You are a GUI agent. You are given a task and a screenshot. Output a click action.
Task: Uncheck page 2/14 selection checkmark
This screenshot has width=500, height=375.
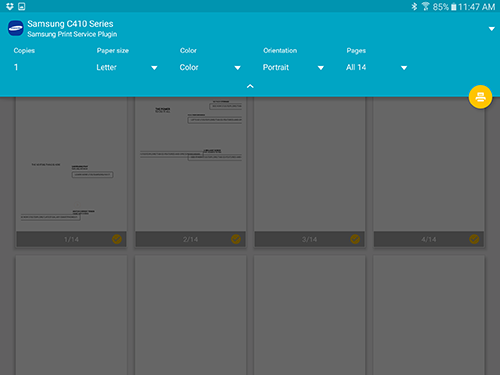(236, 239)
